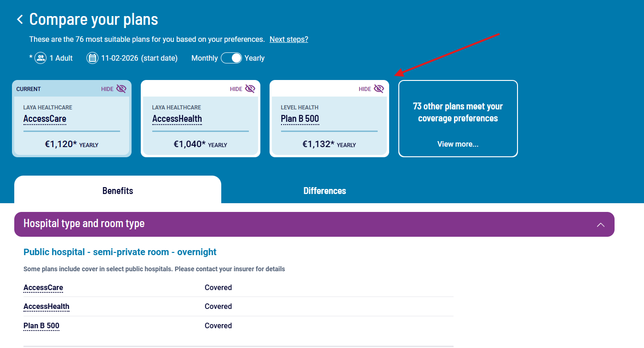
Task: Hide the AccessCare current plan card
Action: pyautogui.click(x=114, y=88)
